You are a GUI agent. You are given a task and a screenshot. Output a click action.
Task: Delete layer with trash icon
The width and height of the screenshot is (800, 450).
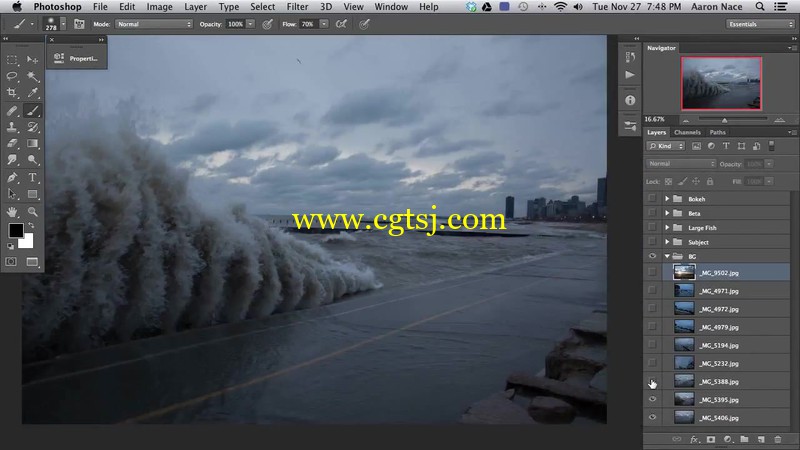click(778, 439)
